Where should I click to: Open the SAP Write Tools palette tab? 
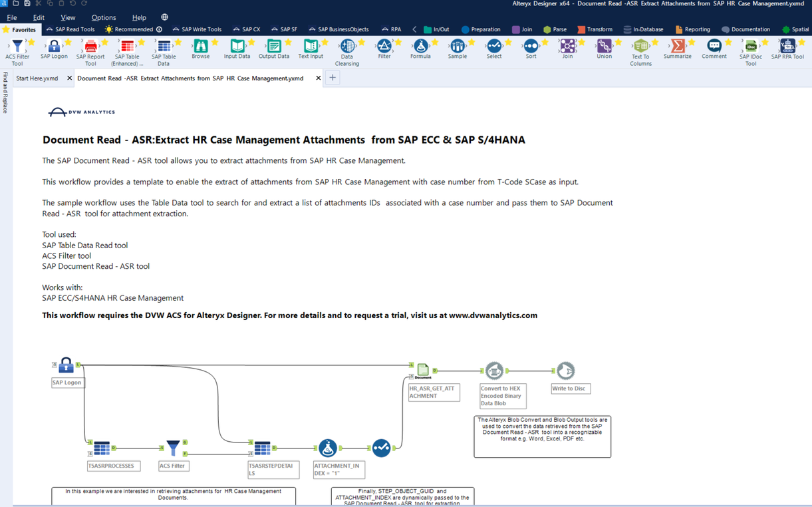(x=197, y=29)
